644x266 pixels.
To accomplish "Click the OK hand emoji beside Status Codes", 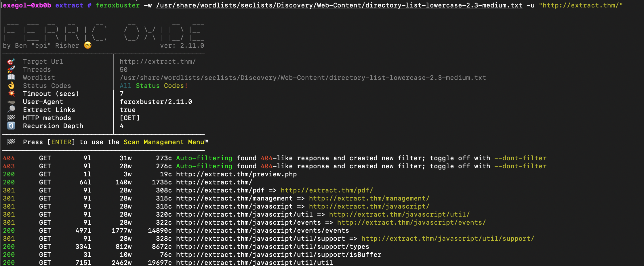I will click(x=11, y=85).
